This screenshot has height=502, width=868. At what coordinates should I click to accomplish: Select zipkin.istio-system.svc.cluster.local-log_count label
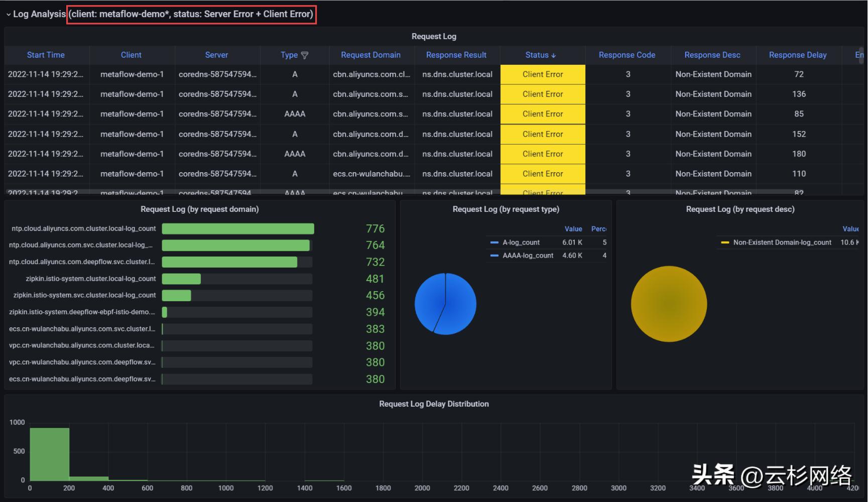(x=84, y=295)
